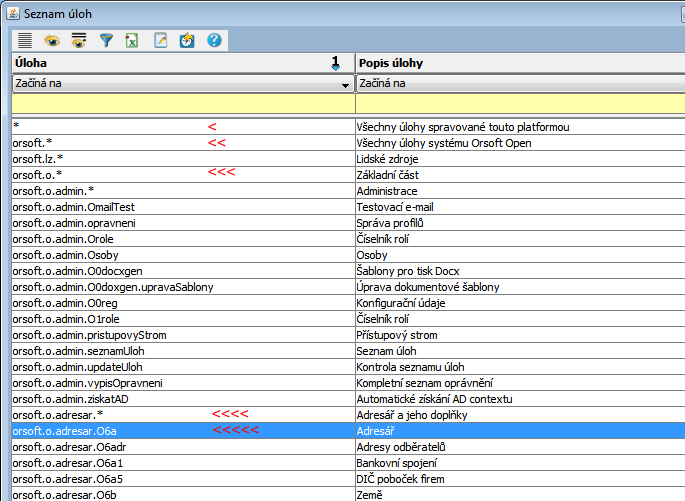
Task: Open the funnel filter tool
Action: coord(106,40)
